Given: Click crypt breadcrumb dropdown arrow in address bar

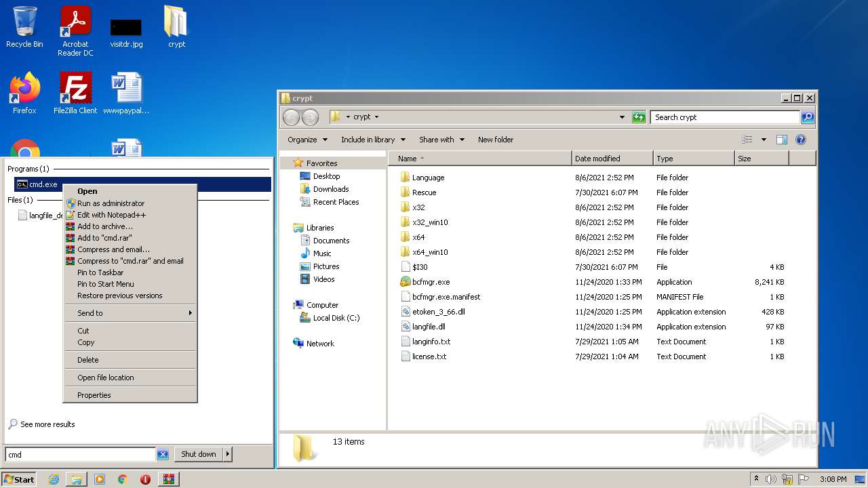Looking at the screenshot, I should pos(377,117).
